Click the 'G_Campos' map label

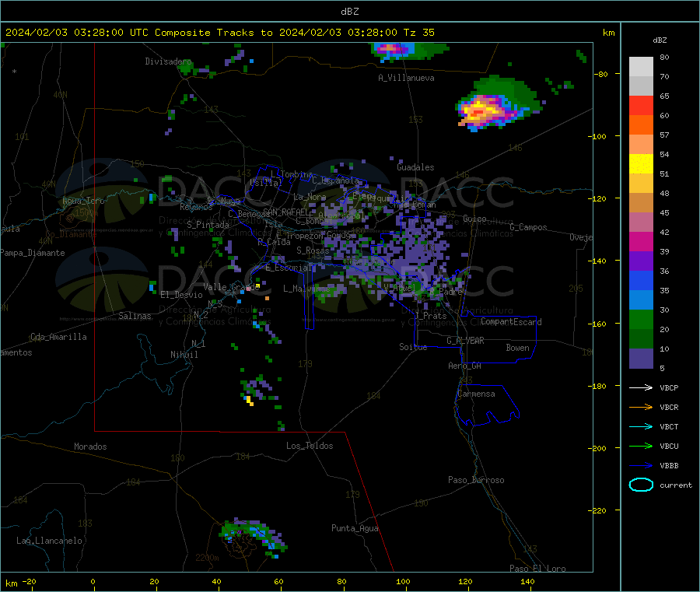[x=528, y=227]
